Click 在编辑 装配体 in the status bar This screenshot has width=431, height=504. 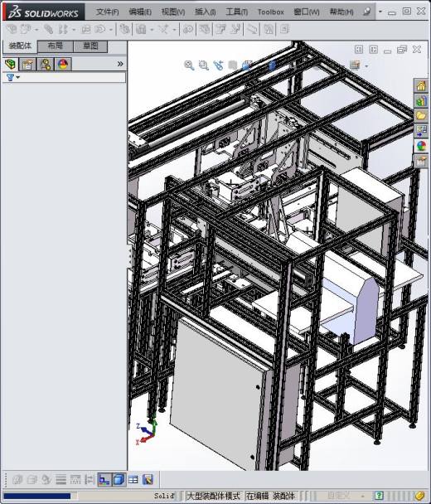[270, 496]
